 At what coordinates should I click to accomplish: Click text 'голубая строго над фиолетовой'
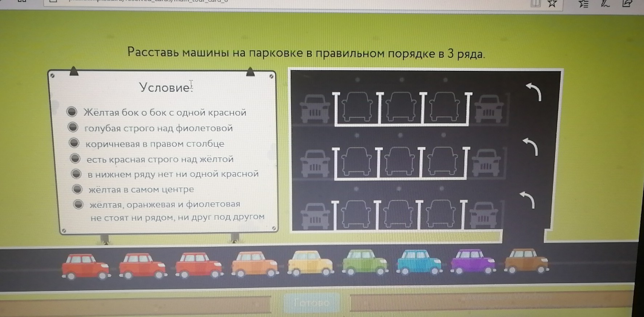pyautogui.click(x=158, y=128)
